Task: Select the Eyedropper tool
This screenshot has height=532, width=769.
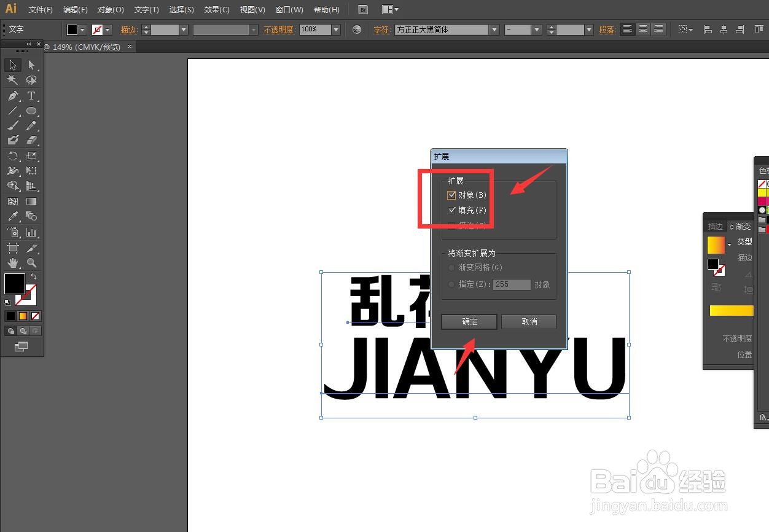Action: [x=13, y=216]
